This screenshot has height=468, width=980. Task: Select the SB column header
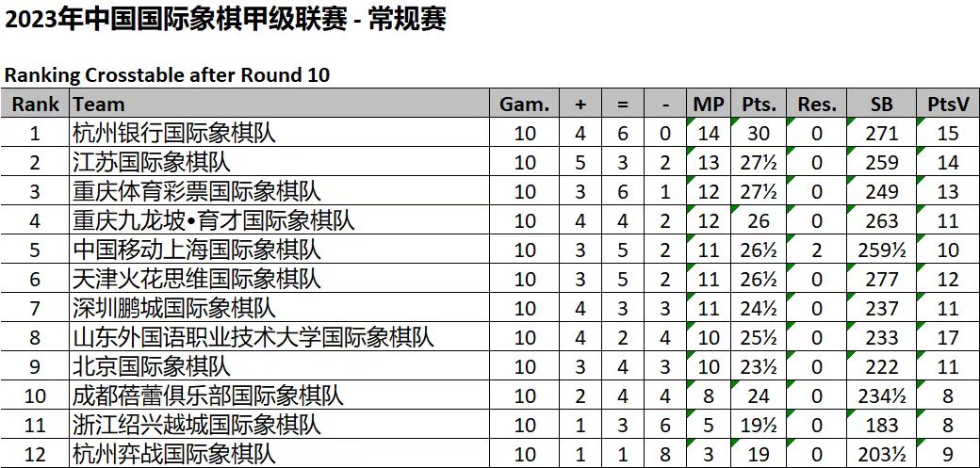(x=881, y=104)
